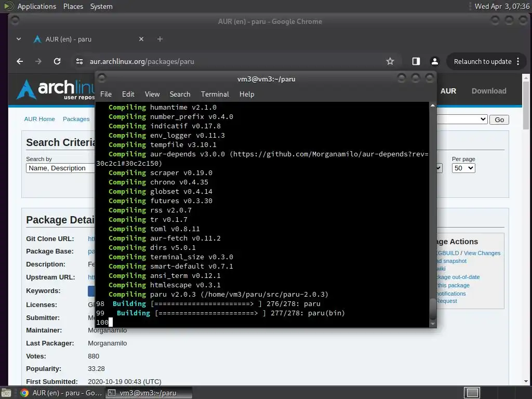Screen dimensions: 532x399
Task: Open the View Changes link
Action: pyautogui.click(x=482, y=253)
